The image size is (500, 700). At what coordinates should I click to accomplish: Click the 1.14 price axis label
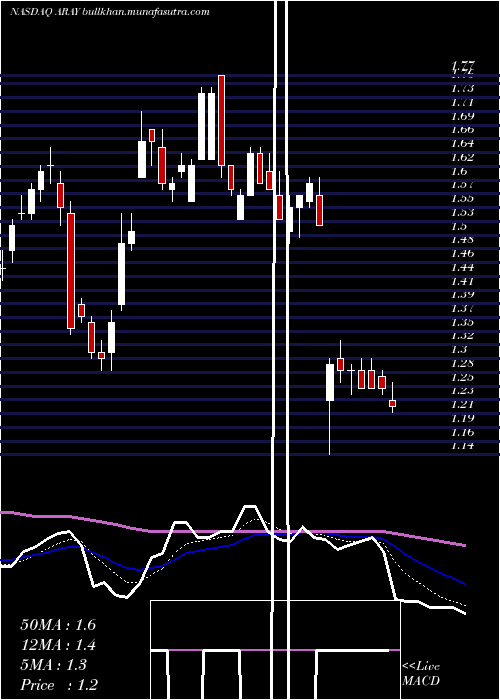[462, 446]
